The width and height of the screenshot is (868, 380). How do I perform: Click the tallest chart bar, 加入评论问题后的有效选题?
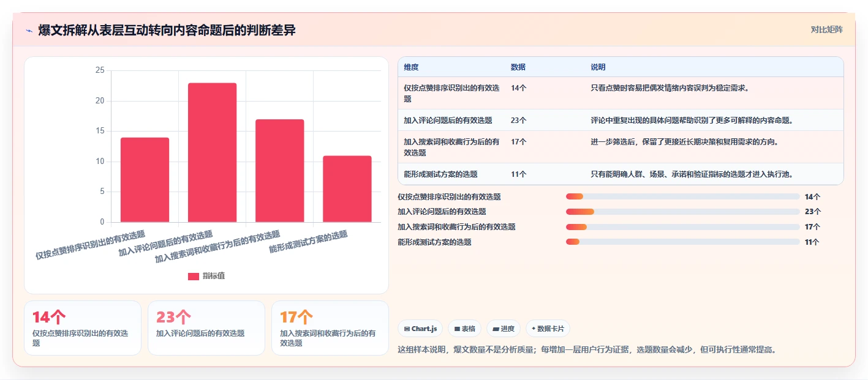pos(212,152)
